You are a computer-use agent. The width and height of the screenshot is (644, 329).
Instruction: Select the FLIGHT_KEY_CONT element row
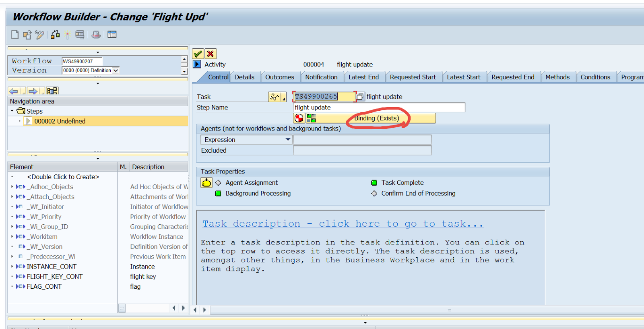(x=98, y=277)
